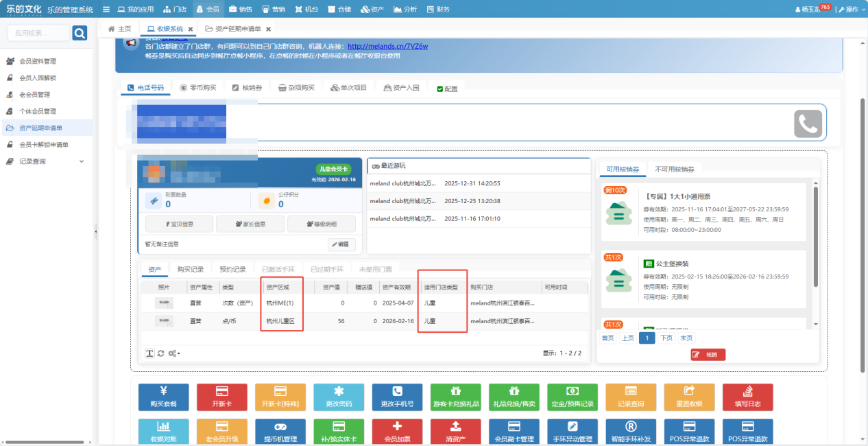Click the 更改密码 asterisk tile
Viewport: 868px width, 446px height.
click(339, 397)
